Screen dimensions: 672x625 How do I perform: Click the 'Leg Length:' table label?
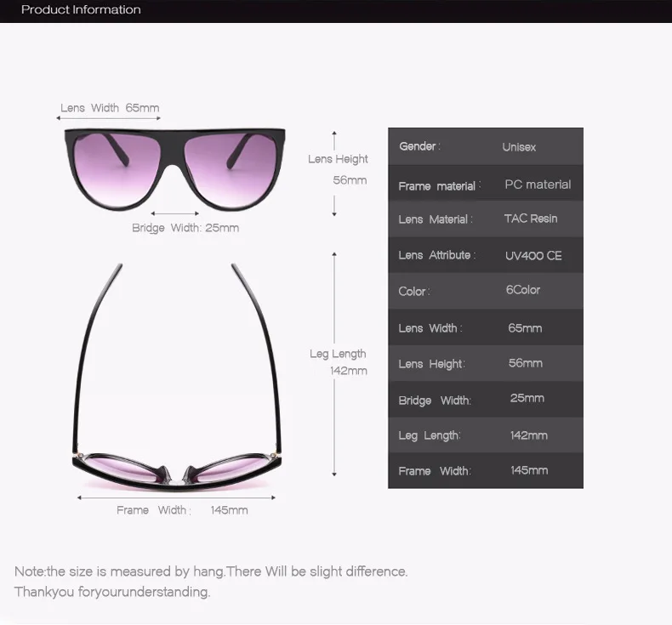tap(430, 435)
